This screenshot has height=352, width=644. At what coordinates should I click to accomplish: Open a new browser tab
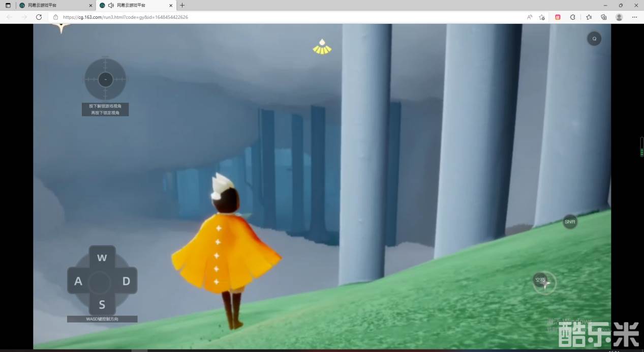click(x=182, y=5)
